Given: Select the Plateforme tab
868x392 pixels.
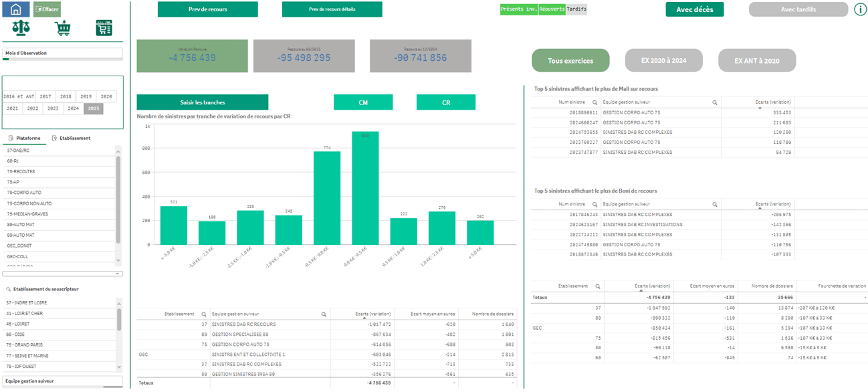Looking at the screenshot, I should (23, 138).
